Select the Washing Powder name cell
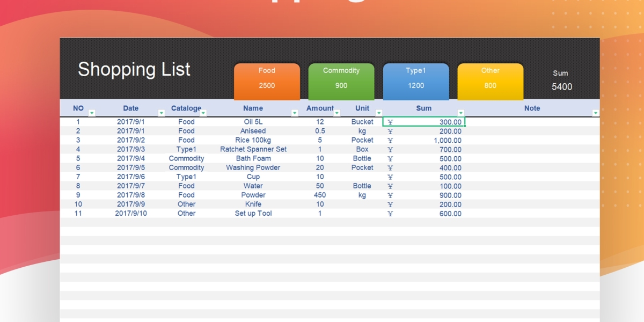Viewport: 644px width, 322px height. [253, 167]
